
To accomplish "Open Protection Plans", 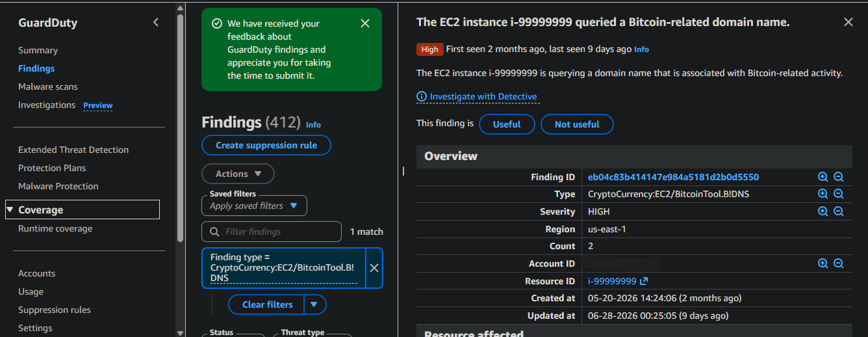I will point(52,168).
